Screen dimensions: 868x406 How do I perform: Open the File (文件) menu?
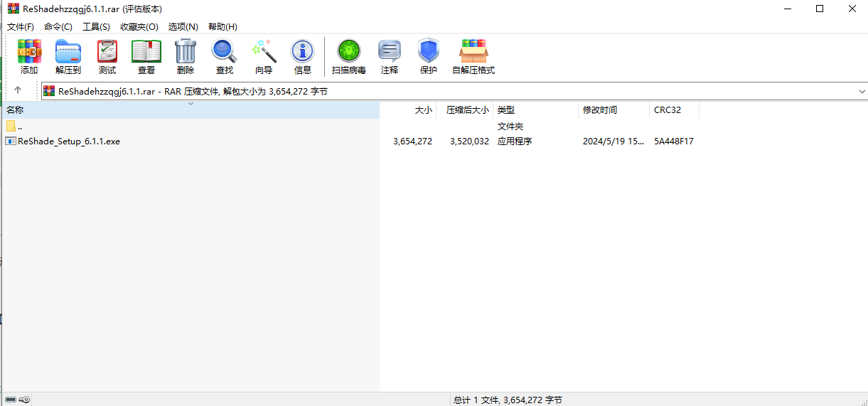(21, 26)
